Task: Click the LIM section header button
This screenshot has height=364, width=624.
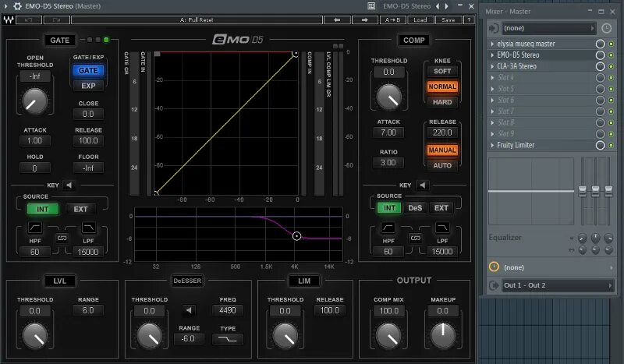Action: coord(304,281)
